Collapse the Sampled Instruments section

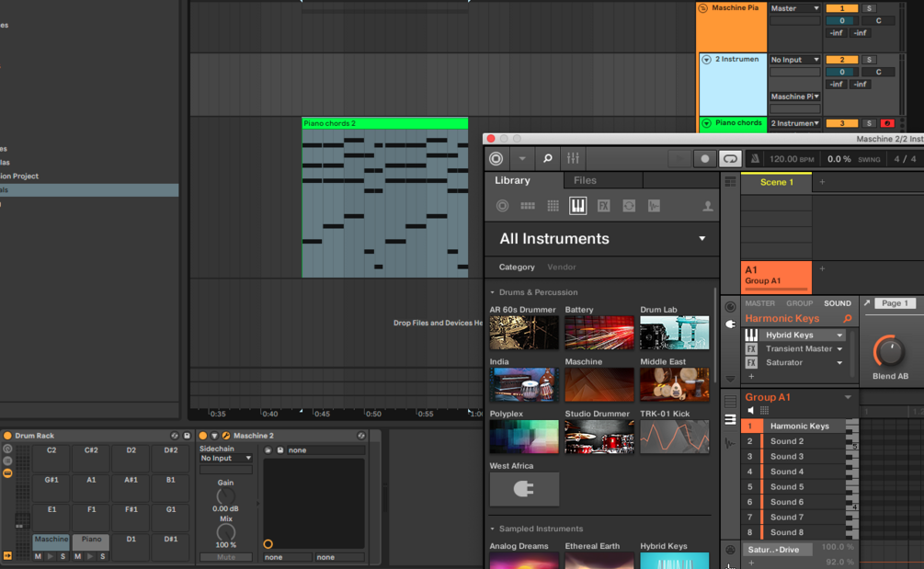tap(492, 529)
